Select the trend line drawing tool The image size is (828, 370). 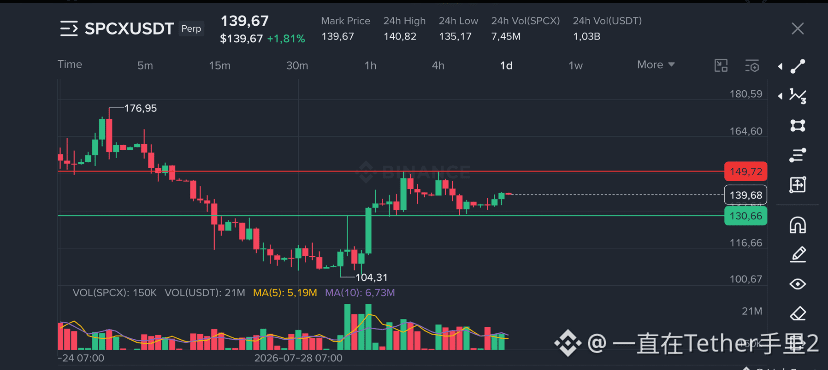797,66
